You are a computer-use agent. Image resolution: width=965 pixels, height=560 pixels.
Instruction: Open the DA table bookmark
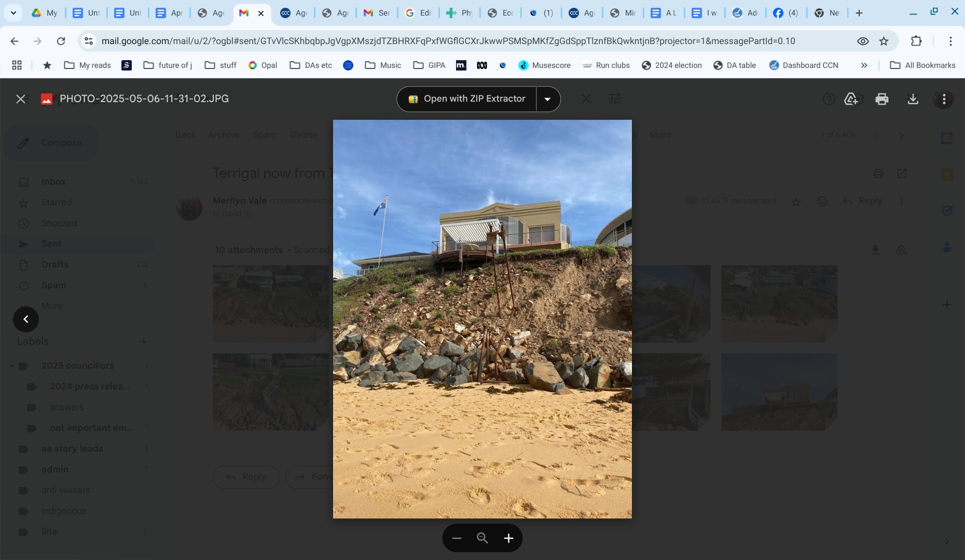[735, 65]
